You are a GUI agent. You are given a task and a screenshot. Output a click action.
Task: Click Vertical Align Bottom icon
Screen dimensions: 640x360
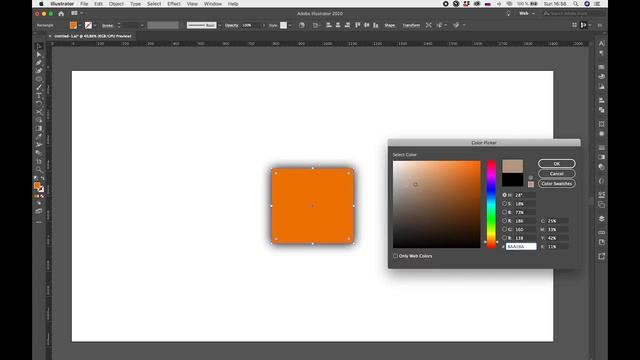tap(376, 25)
